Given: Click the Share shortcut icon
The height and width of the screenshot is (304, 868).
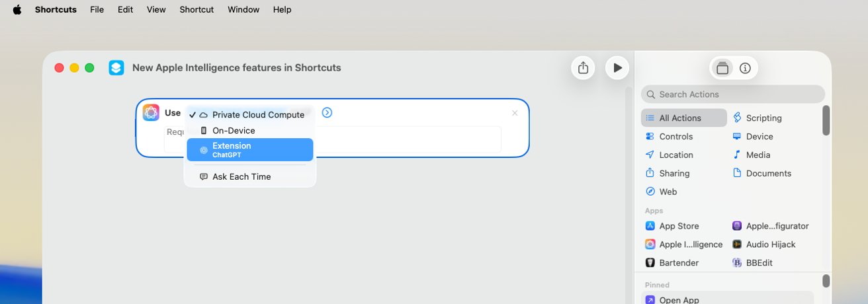Looking at the screenshot, I should 583,67.
